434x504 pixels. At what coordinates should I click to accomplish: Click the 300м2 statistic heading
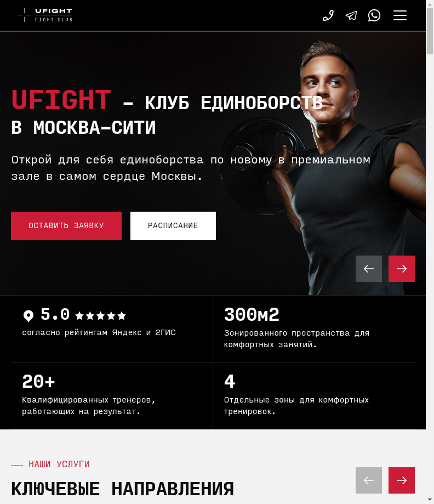(x=252, y=315)
